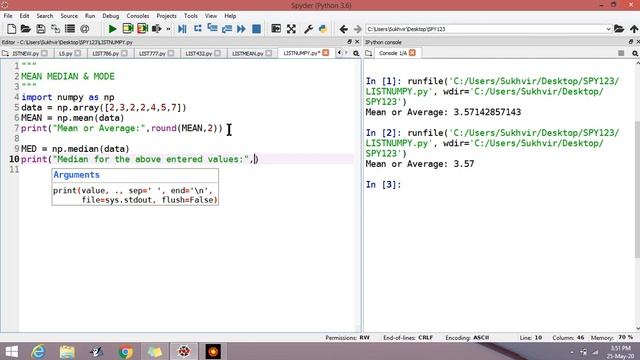Image resolution: width=640 pixels, height=360 pixels.
Task: Go forward with right arrow icon
Action: click(x=358, y=29)
